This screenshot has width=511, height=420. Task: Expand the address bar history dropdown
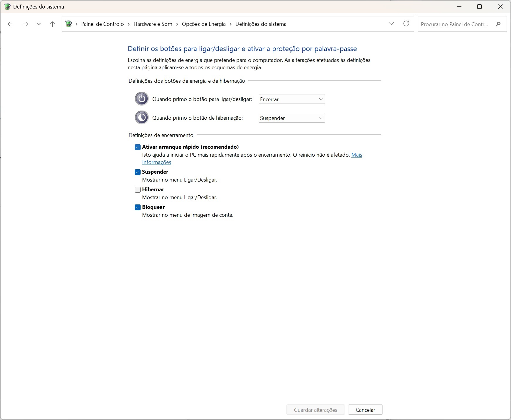(391, 24)
